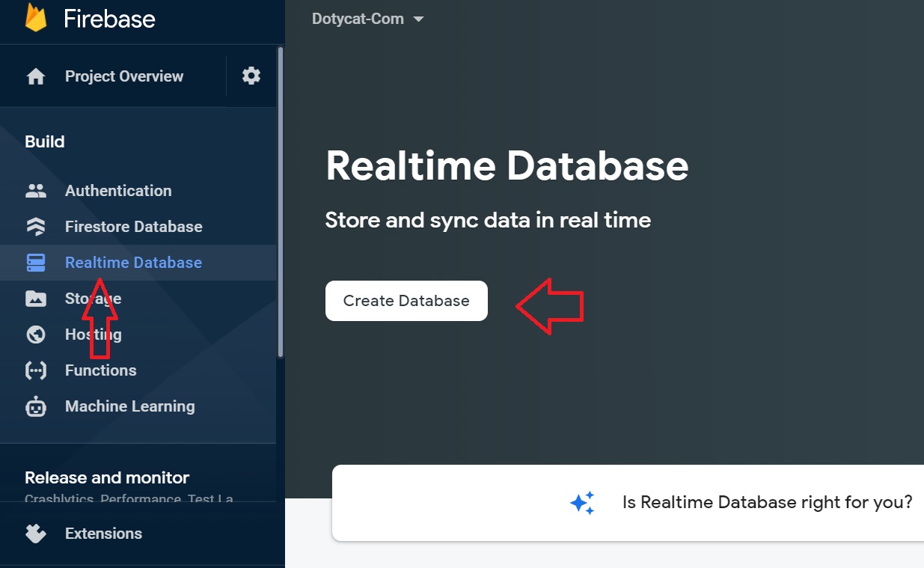Click the Authentication people icon

coord(36,191)
